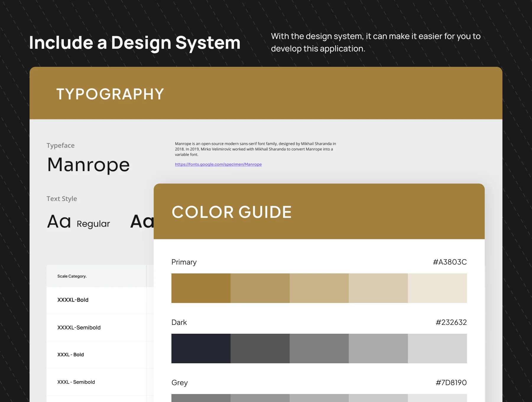Pick the lightest Primary cream swatch

coord(437,288)
